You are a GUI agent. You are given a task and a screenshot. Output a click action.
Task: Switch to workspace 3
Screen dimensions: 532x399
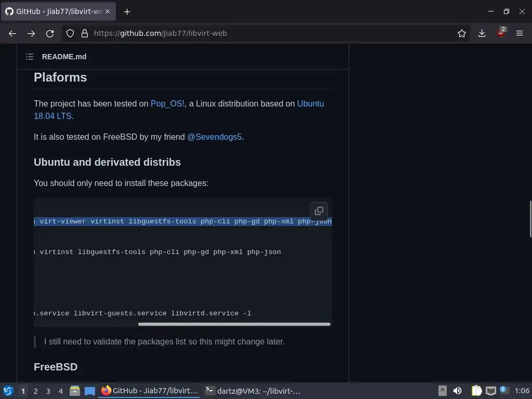[48, 391]
